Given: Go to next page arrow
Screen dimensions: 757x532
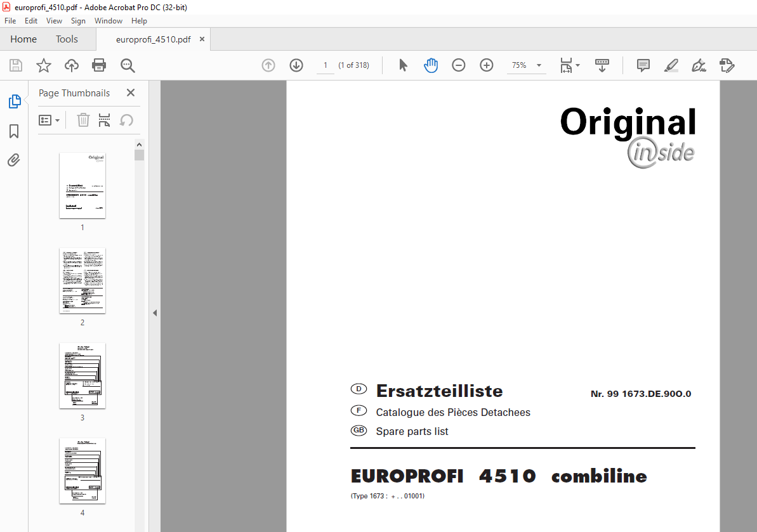Looking at the screenshot, I should [296, 65].
